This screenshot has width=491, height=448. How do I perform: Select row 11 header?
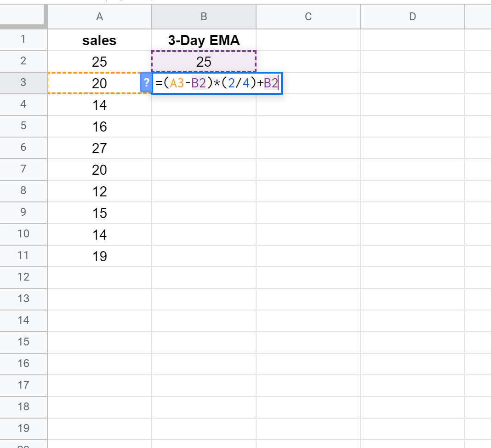click(x=23, y=256)
